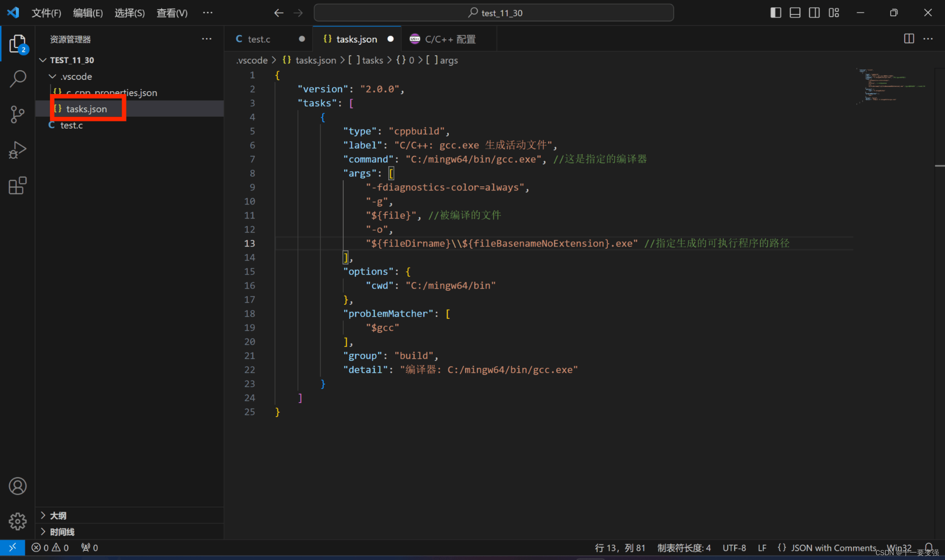Open the notifications bell icon

929,547
